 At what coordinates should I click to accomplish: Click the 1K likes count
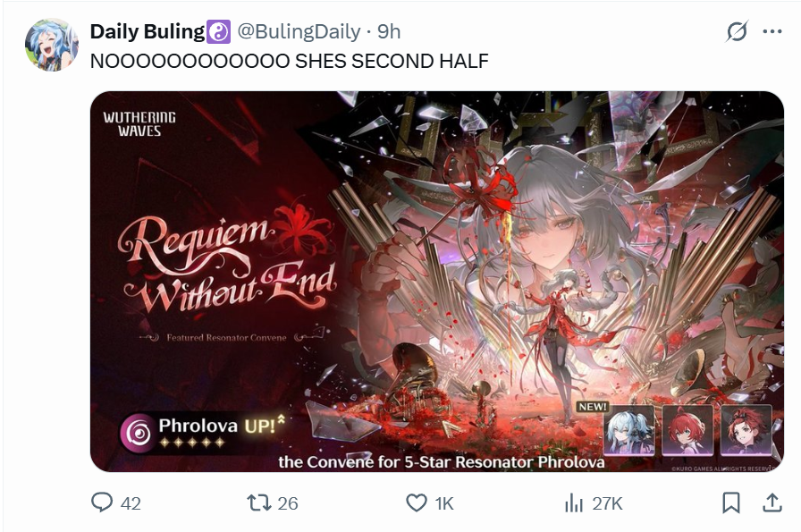(444, 504)
